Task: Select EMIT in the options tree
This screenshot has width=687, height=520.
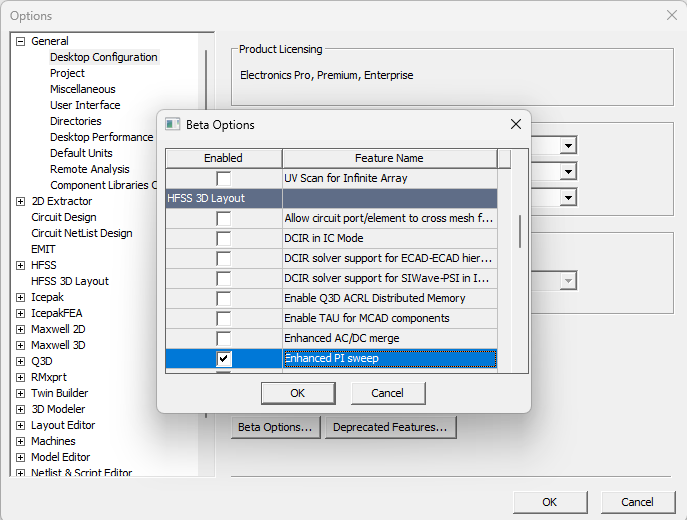Action: click(x=43, y=249)
